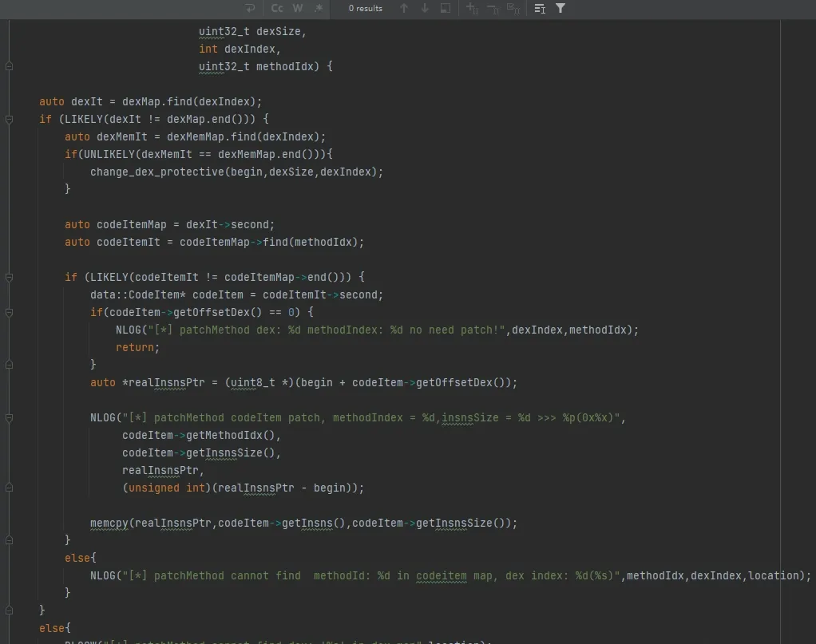Open the search filter funnel icon
This screenshot has width=816, height=644.
[x=561, y=8]
